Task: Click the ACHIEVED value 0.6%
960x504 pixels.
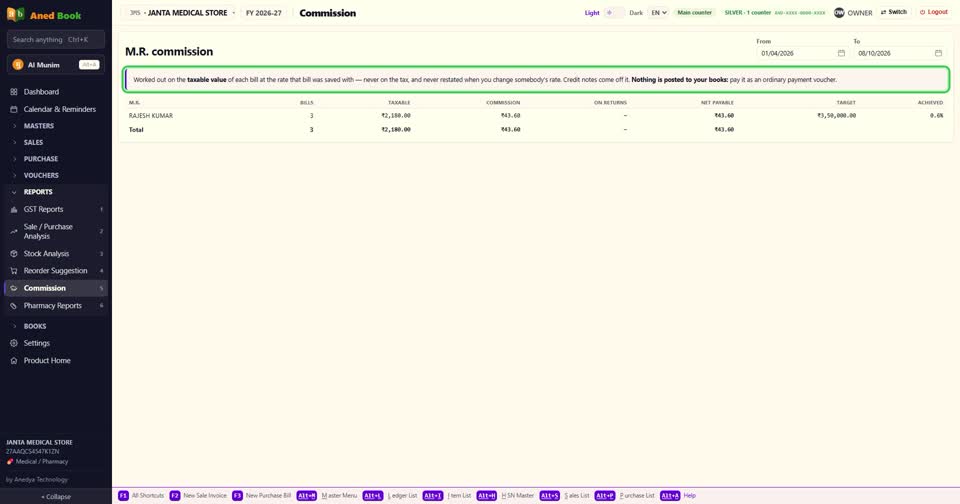Action: tap(936, 115)
